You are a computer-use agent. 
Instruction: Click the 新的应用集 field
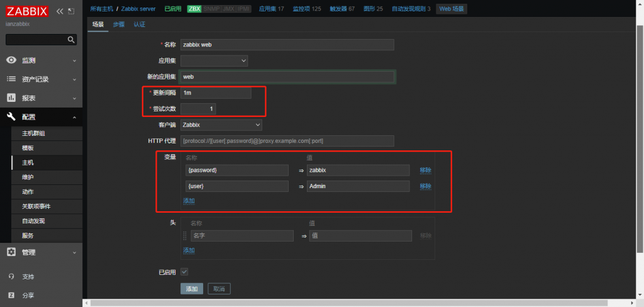click(x=287, y=77)
